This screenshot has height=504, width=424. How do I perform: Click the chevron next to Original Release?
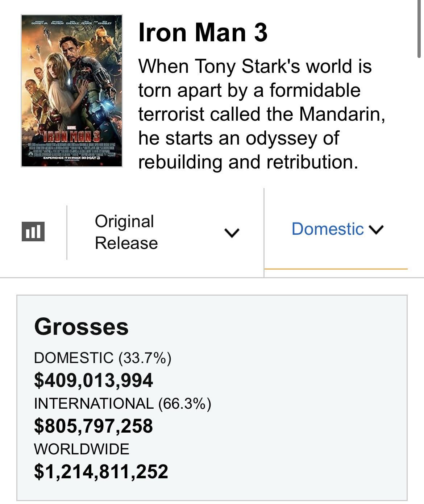[232, 233]
